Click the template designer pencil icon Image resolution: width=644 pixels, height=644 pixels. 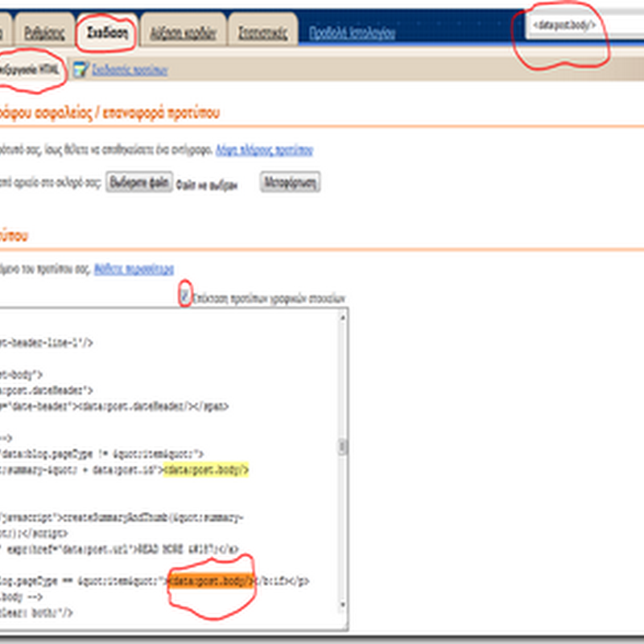[80, 69]
